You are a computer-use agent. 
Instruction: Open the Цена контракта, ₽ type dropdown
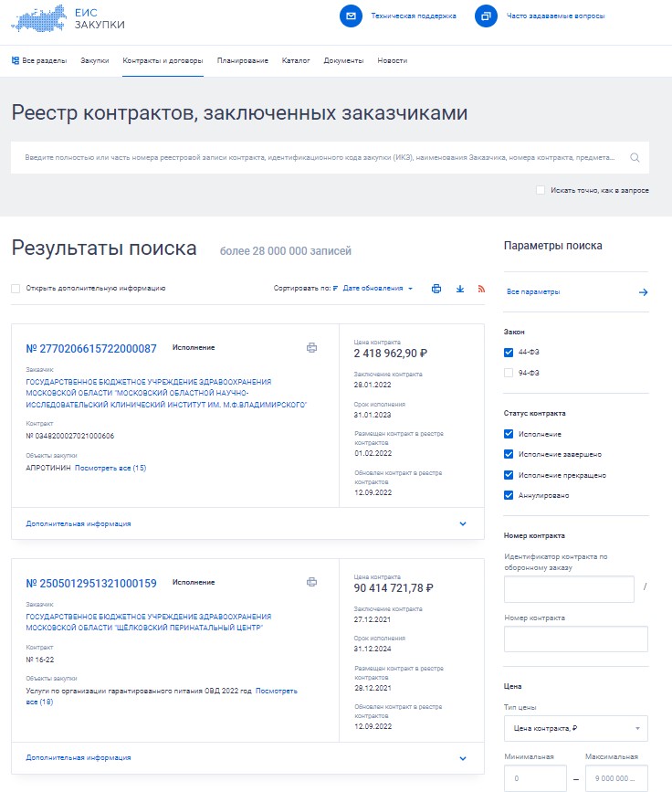(x=575, y=728)
